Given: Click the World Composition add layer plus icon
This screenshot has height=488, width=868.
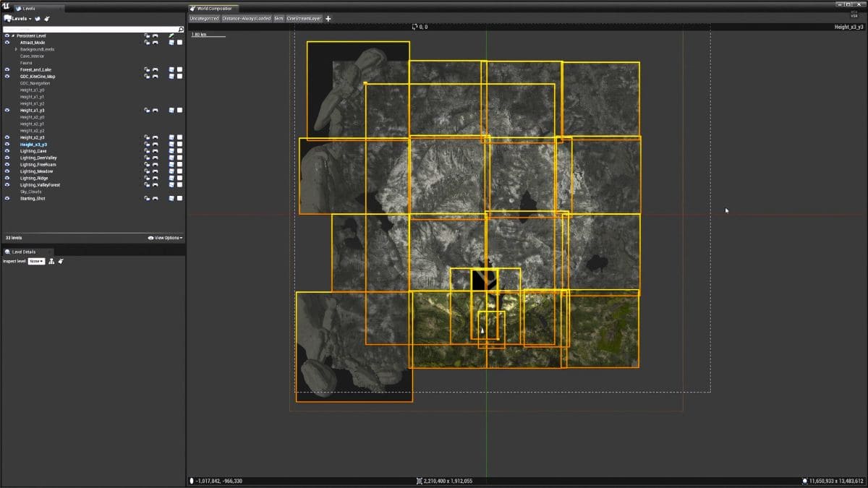Looking at the screenshot, I should (328, 19).
